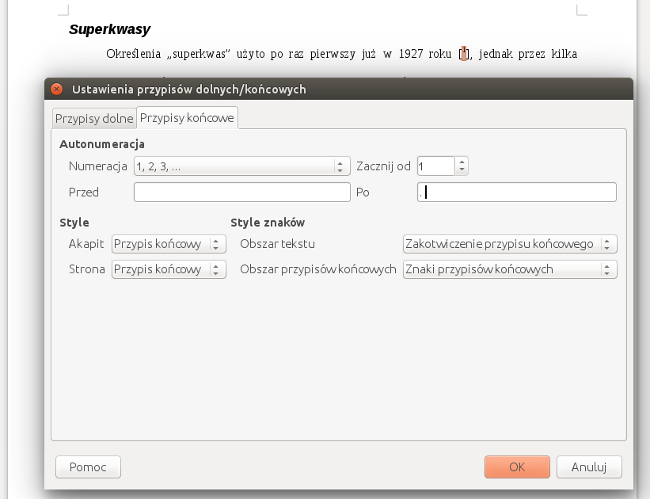
Task: Open Obszar przypisów końcowych dropdown
Action: point(509,269)
